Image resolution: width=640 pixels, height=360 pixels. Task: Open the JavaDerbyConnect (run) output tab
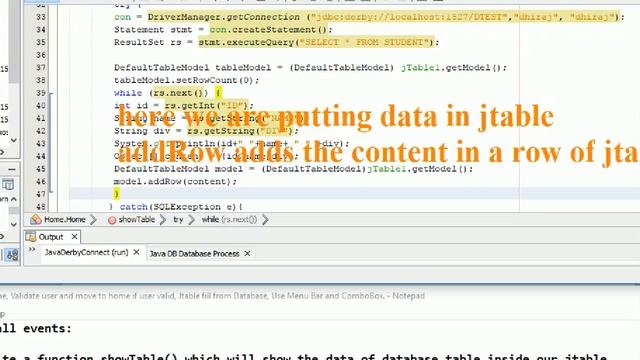point(86,253)
